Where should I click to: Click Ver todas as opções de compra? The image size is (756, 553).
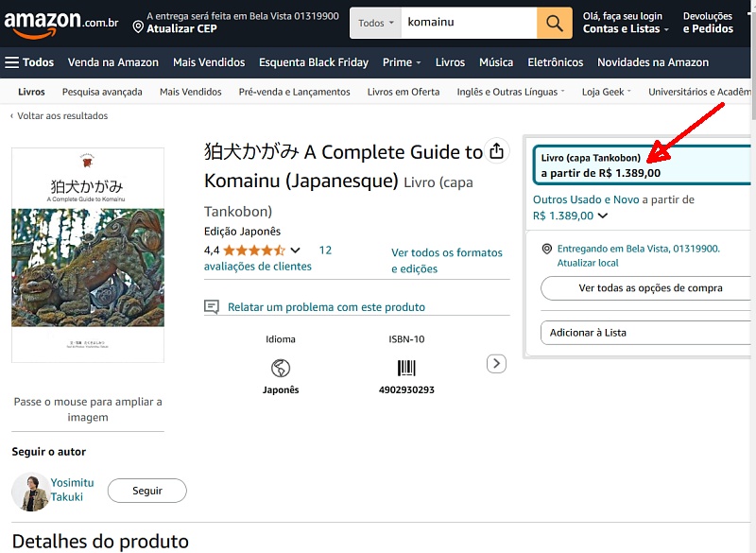tap(650, 288)
